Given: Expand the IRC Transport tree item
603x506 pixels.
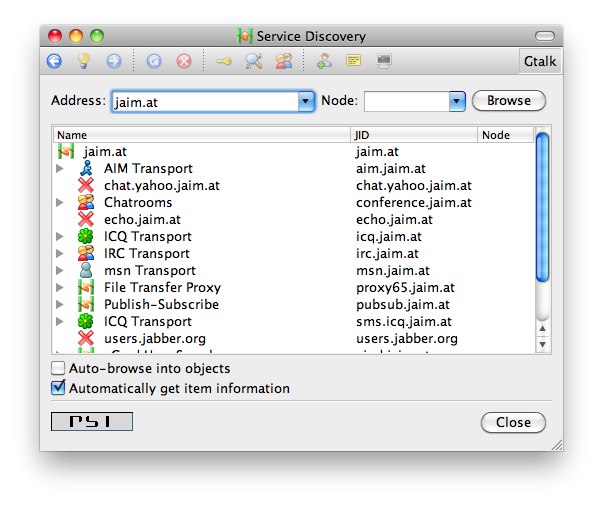Looking at the screenshot, I should click(60, 253).
